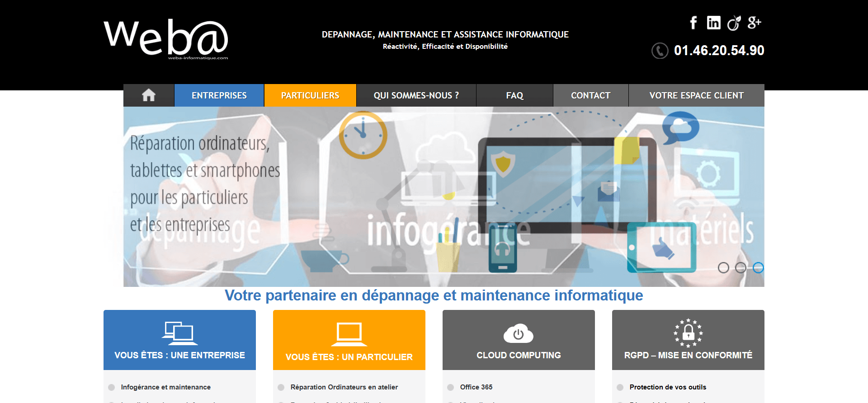
Task: Open the LinkedIn profile icon
Action: [713, 23]
